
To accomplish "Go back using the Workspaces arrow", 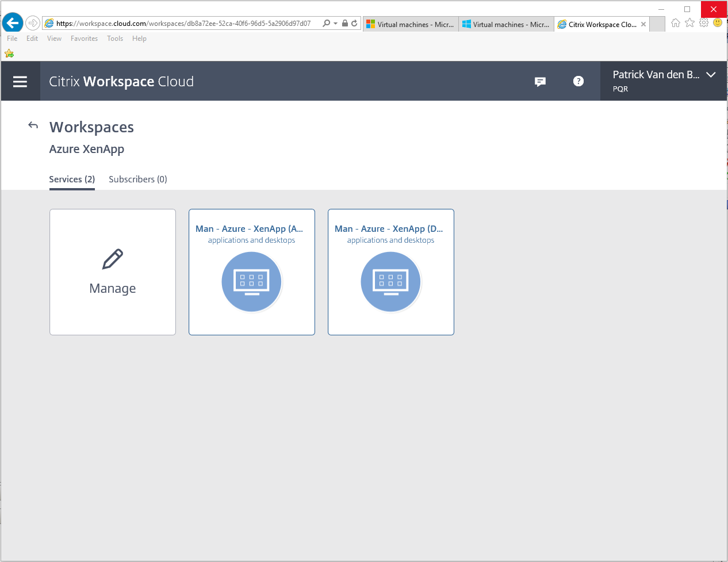I will click(x=33, y=125).
